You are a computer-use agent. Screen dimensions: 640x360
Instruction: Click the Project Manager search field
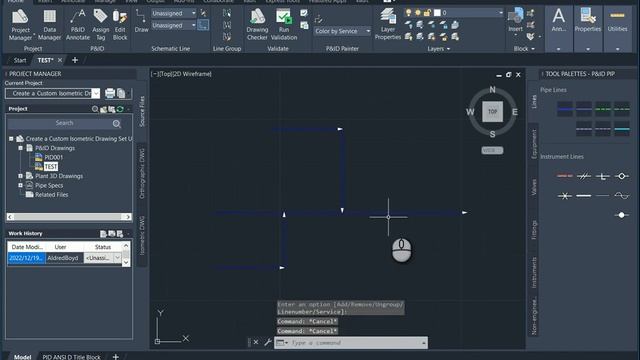point(64,123)
